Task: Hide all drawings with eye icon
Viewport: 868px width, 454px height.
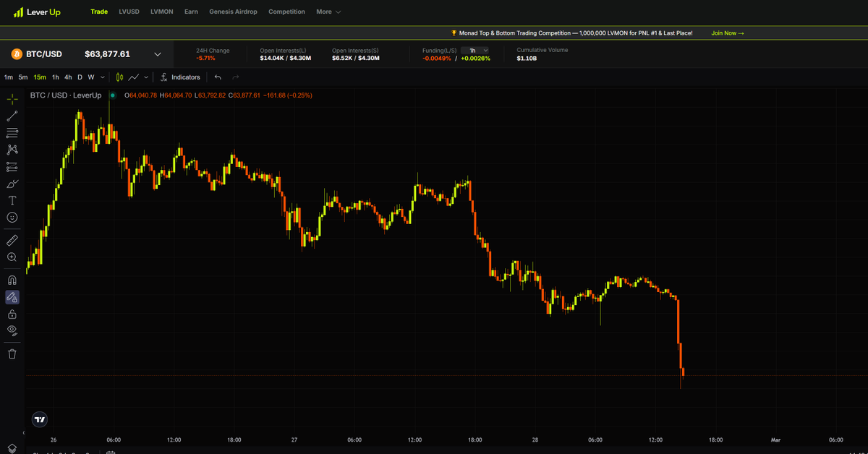Action: tap(12, 330)
